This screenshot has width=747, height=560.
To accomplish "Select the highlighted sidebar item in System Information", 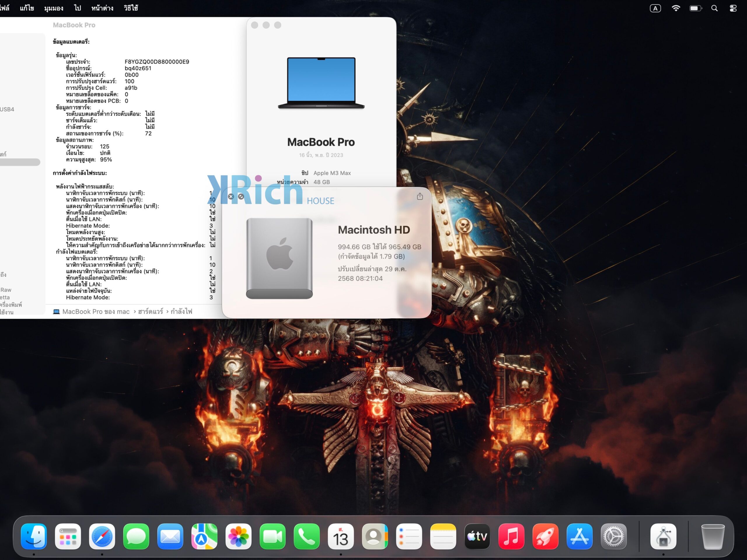I will 20,162.
